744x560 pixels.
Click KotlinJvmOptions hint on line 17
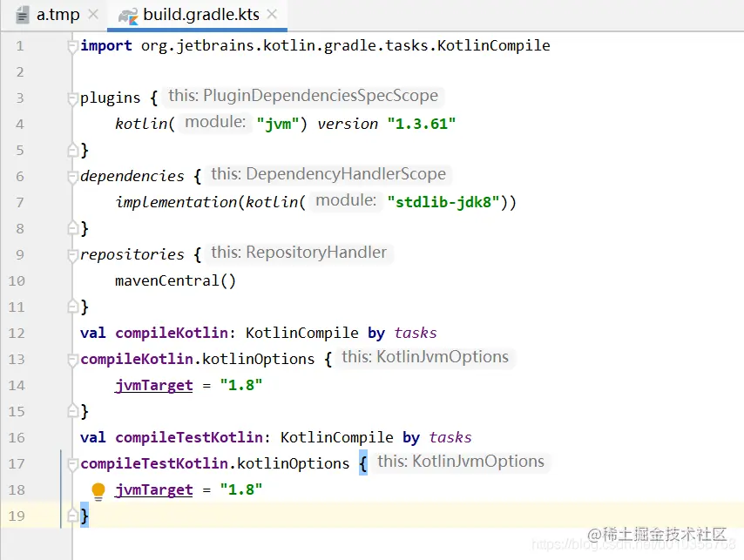[x=461, y=462]
